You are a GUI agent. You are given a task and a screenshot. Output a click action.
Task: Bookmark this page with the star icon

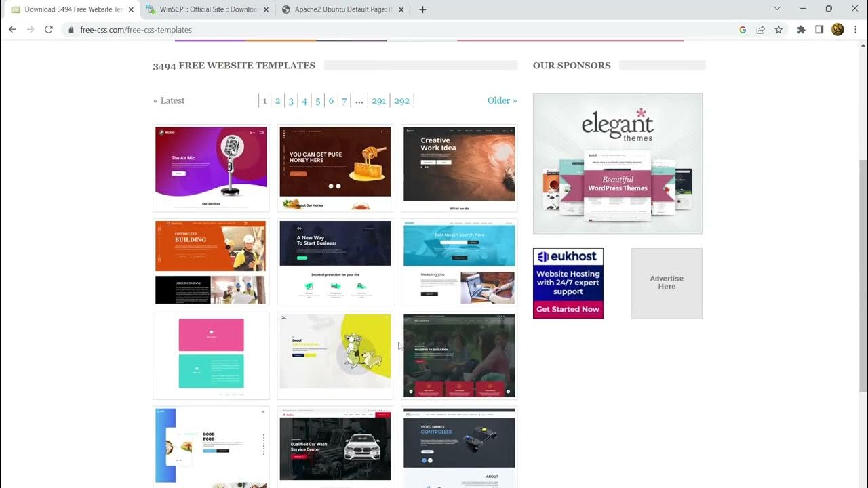point(778,30)
